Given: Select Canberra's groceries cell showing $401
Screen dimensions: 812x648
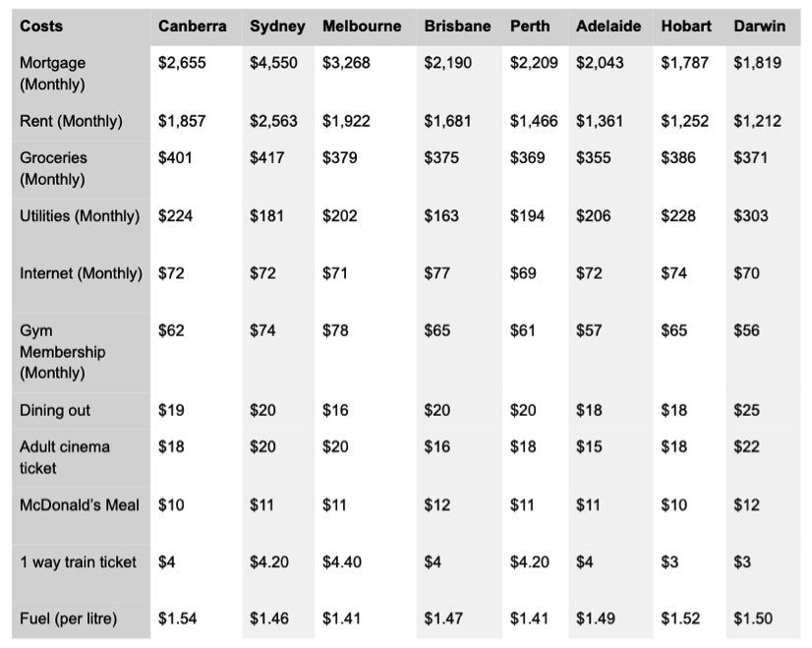Looking at the screenshot, I should (x=176, y=157).
